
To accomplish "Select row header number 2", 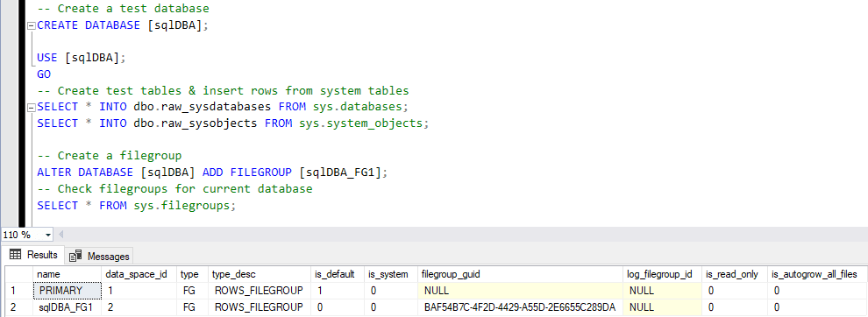I will [x=19, y=307].
